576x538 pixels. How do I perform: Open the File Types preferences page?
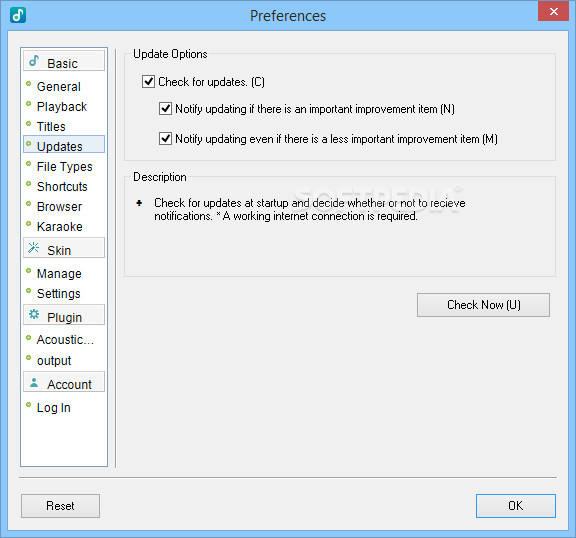click(x=64, y=167)
